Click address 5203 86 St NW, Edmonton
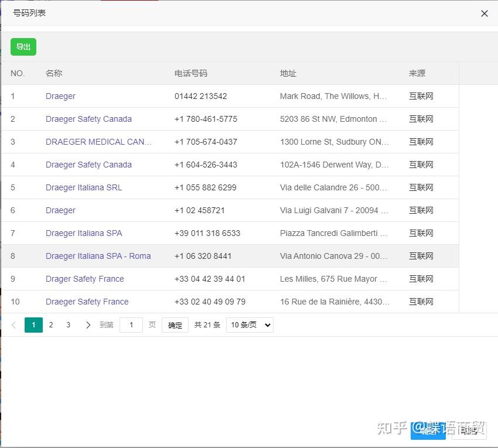Screen dimensions: 498x448 pyautogui.click(x=333, y=119)
